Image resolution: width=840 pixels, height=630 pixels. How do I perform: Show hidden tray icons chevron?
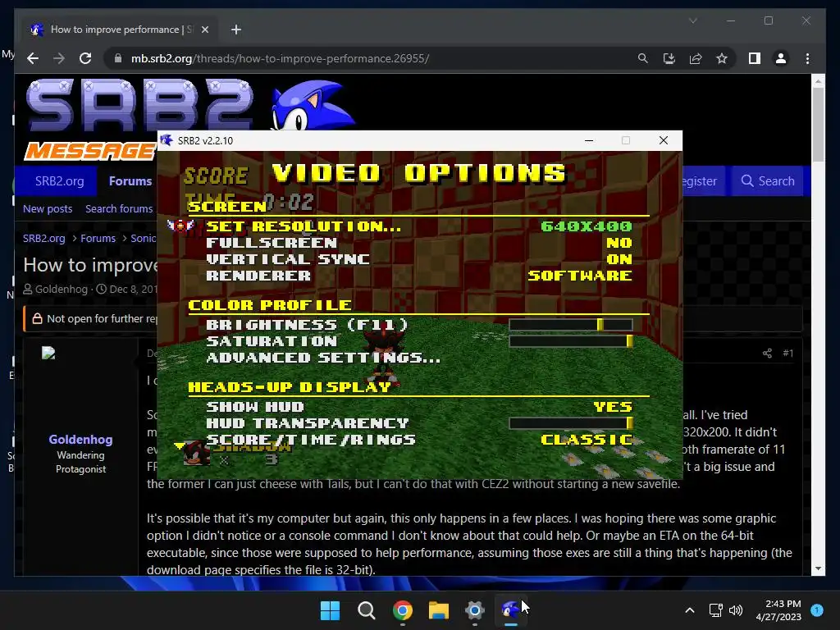pyautogui.click(x=690, y=610)
